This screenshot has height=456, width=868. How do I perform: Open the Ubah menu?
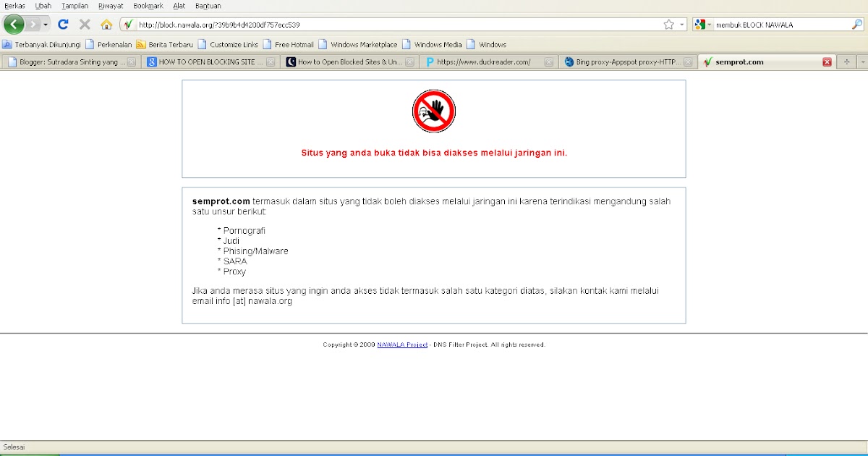coord(43,5)
